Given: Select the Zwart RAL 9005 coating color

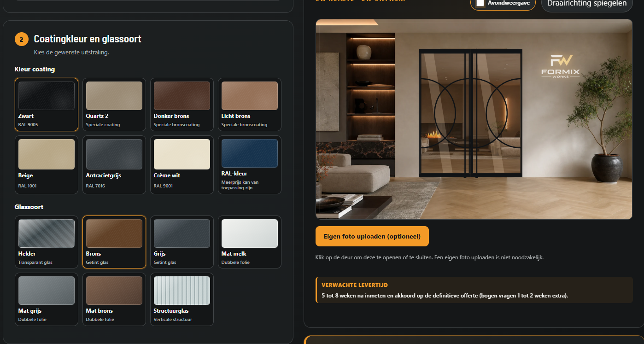Looking at the screenshot, I should 47,105.
